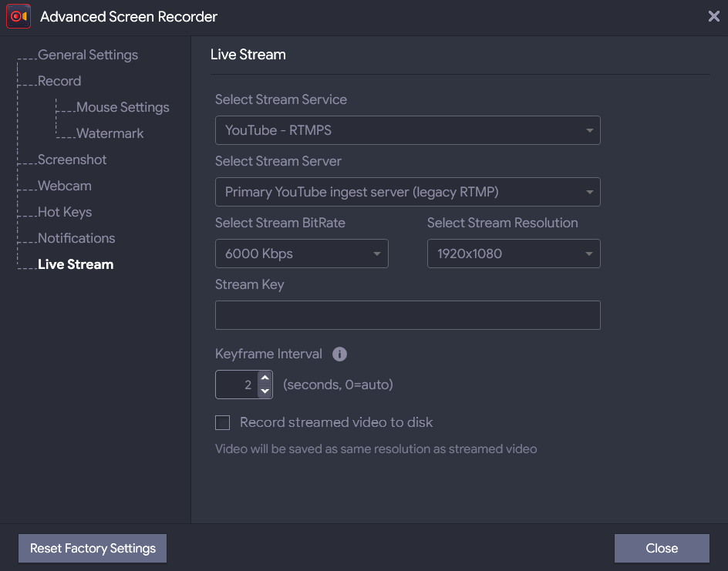728x571 pixels.
Task: Open the Webcam settings section
Action: (x=64, y=186)
